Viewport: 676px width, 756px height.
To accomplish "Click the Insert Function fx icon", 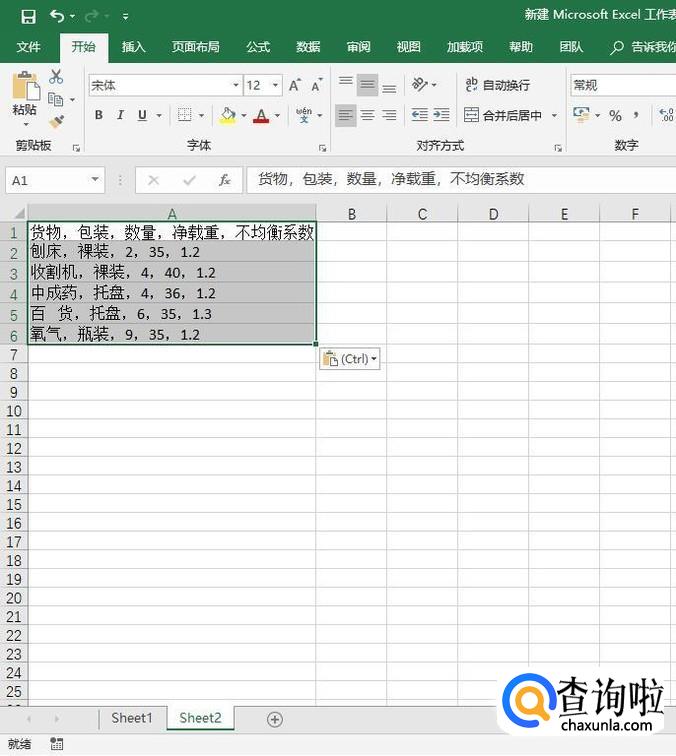I will tap(225, 180).
